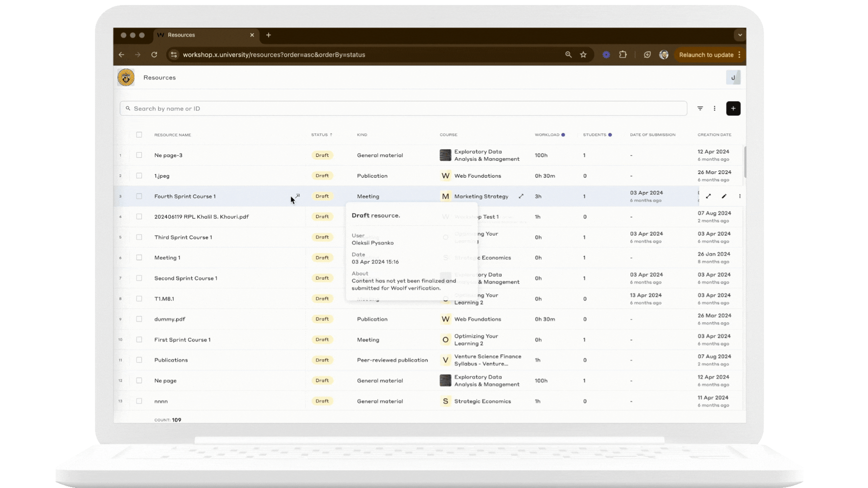The height and width of the screenshot is (488, 868).
Task: Click the bookmark star in address bar
Action: [583, 55]
